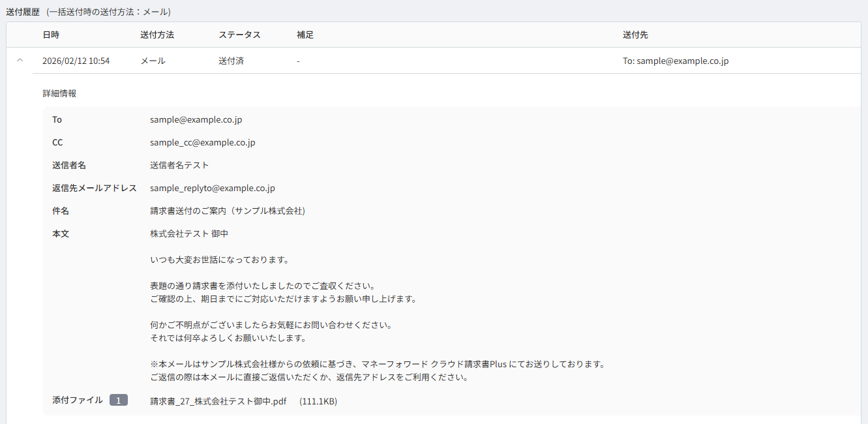Click the 送付履歴 section title
Screen dimensions: 868x424
[23, 12]
